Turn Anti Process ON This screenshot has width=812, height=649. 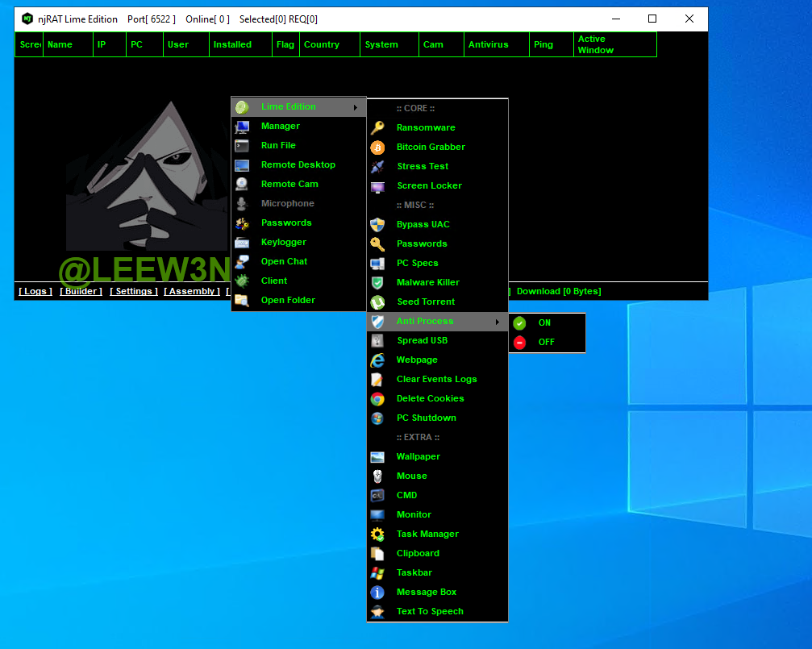tap(544, 322)
